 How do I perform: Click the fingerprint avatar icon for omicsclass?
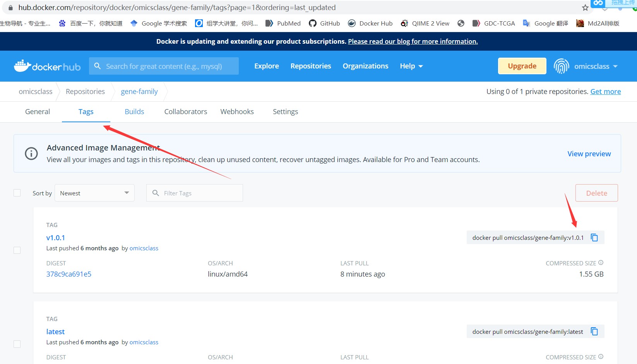pos(561,66)
